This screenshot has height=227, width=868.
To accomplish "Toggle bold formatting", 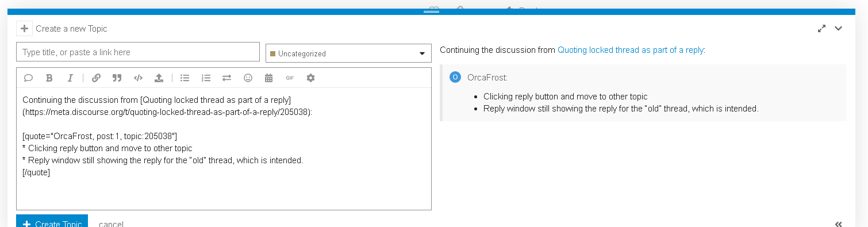I will pos(49,78).
